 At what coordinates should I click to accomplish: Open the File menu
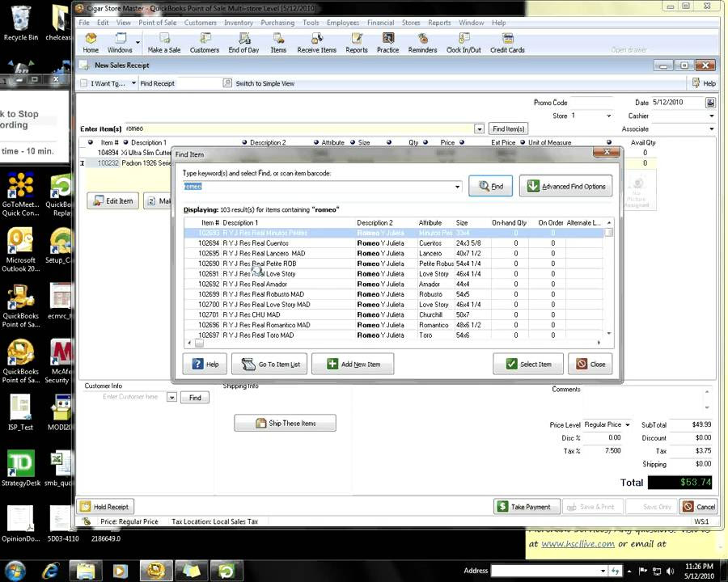tap(84, 23)
